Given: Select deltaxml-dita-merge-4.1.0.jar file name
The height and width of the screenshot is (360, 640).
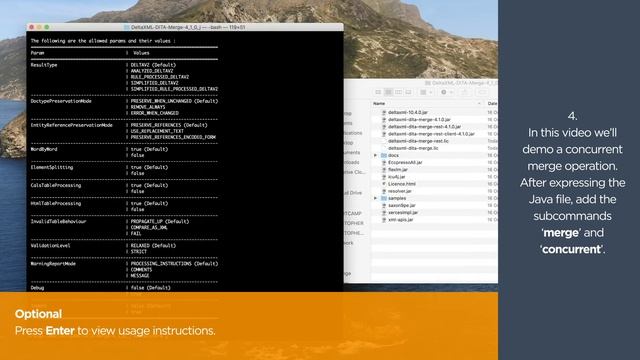Looking at the screenshot, I should tap(419, 120).
